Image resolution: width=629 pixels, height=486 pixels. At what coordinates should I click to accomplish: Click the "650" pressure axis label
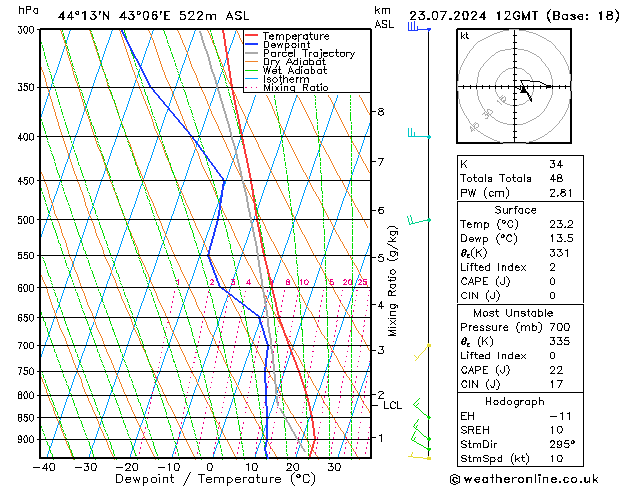28,318
